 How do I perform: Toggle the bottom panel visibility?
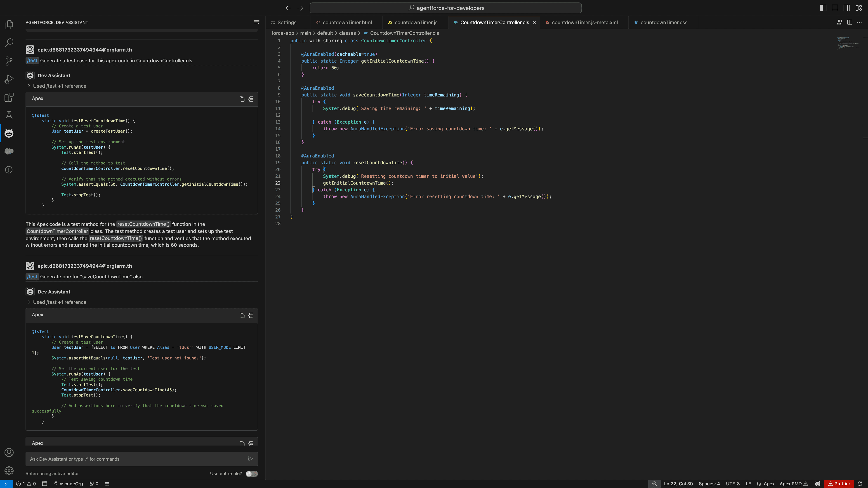[835, 8]
